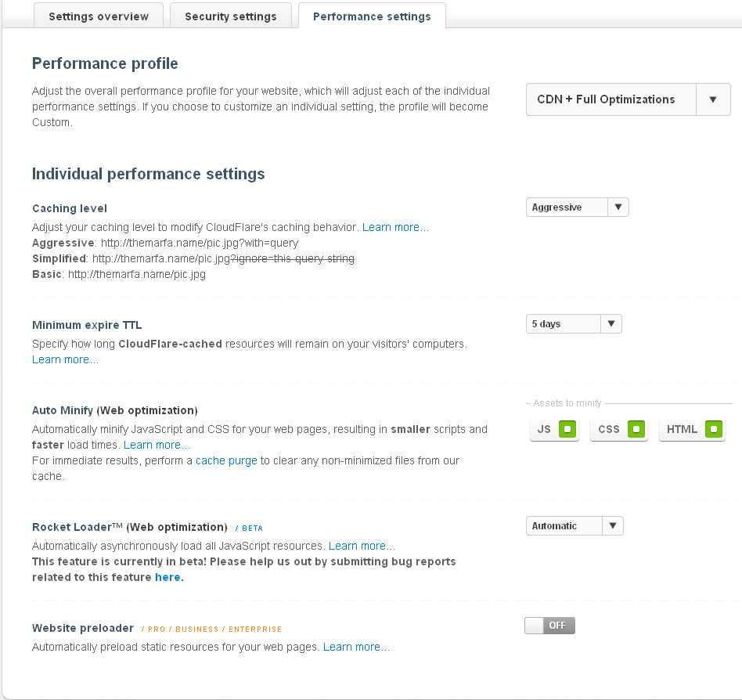Open Learn more link for Caching level

click(395, 227)
